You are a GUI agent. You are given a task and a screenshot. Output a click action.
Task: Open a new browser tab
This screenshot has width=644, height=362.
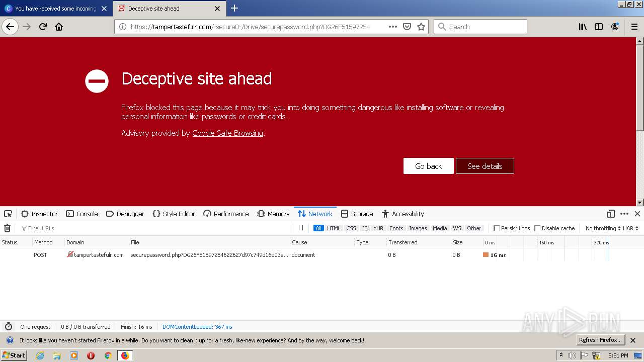point(234,8)
